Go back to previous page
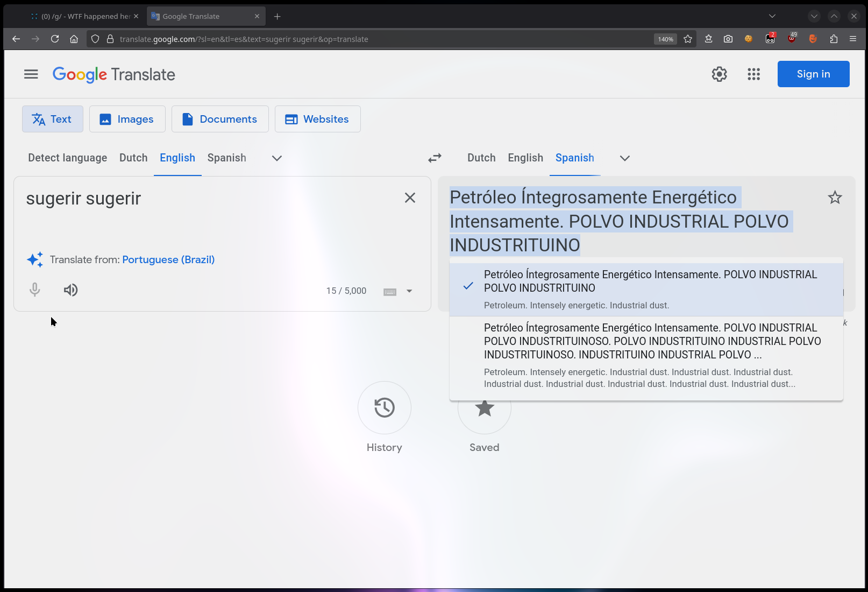The image size is (868, 592). [16, 39]
